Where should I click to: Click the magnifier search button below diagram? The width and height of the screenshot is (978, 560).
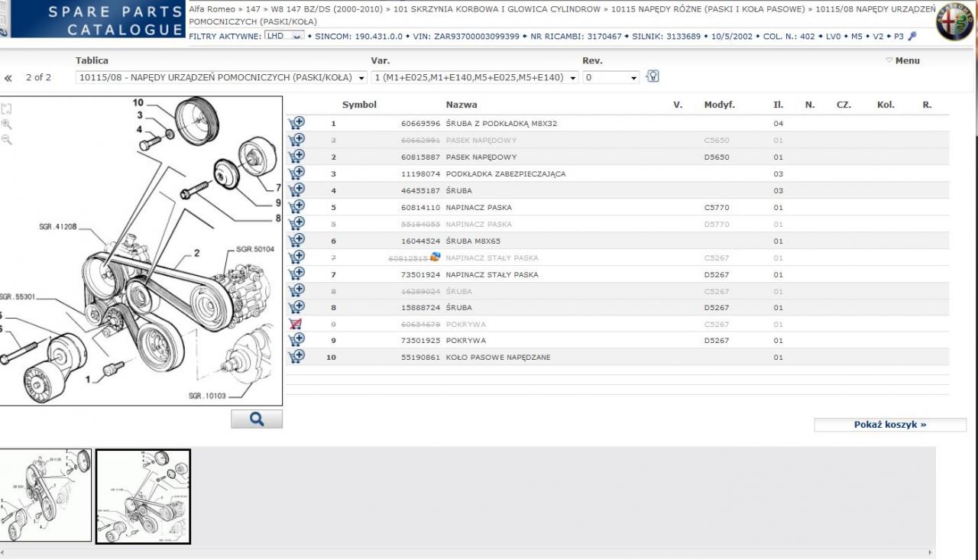tap(257, 419)
